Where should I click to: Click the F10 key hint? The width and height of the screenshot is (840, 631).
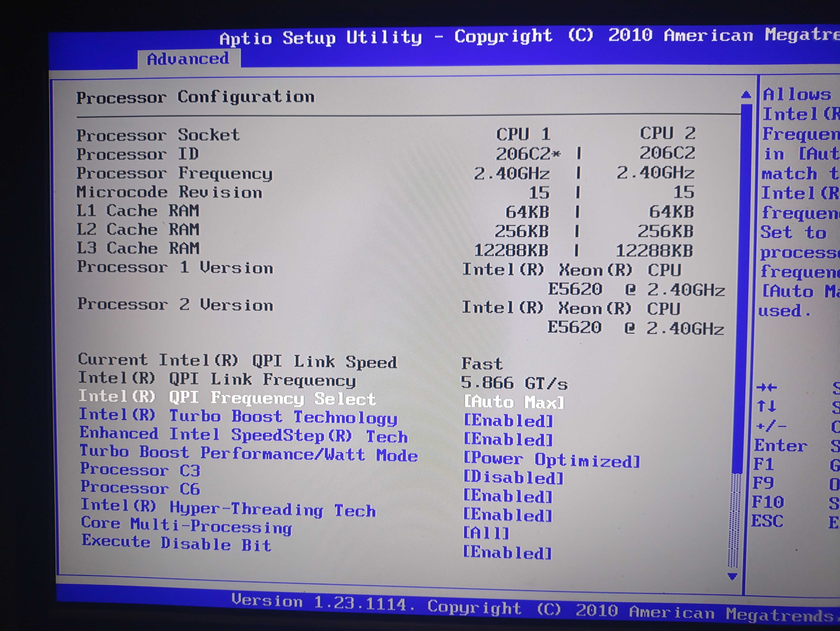tap(768, 502)
